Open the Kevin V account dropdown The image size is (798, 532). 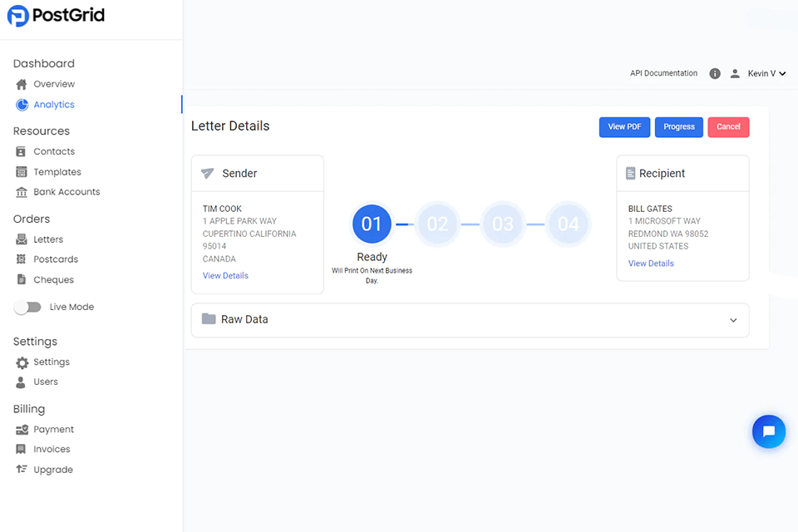click(767, 74)
